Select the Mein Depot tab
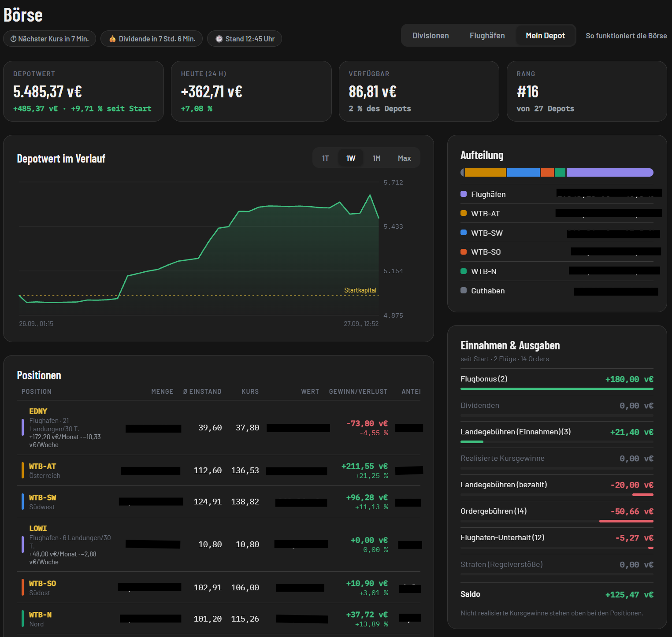This screenshot has width=672, height=637. click(545, 36)
